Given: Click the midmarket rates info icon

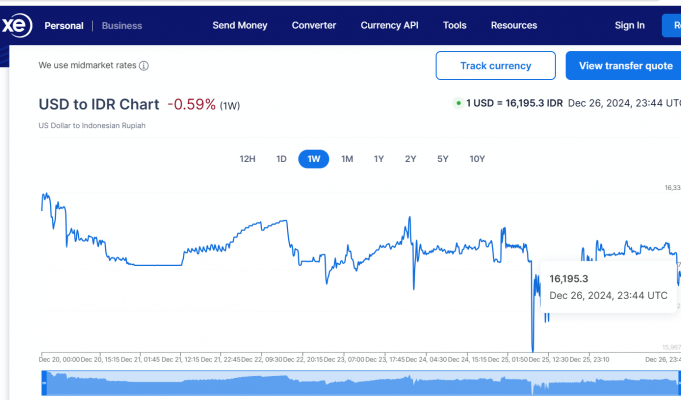Looking at the screenshot, I should [144, 66].
